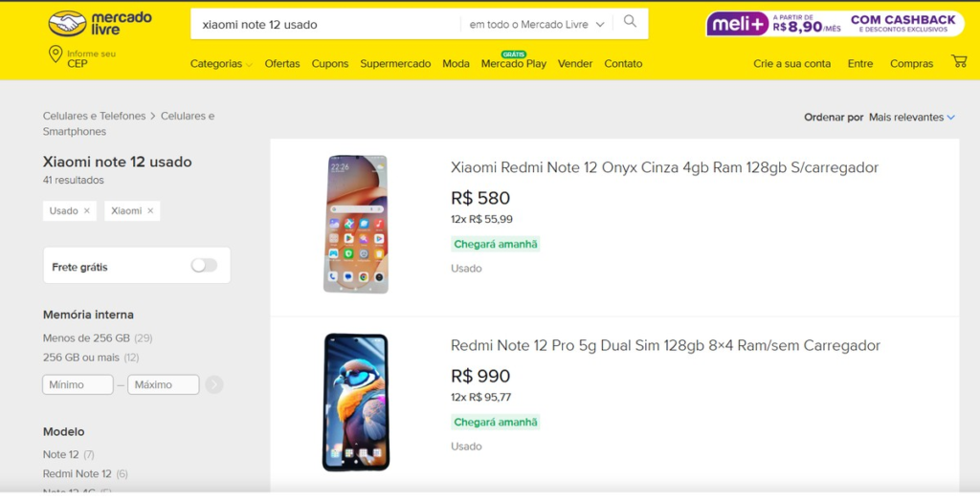Toggle the Frete grátis switch
The image size is (980, 501).
click(204, 266)
